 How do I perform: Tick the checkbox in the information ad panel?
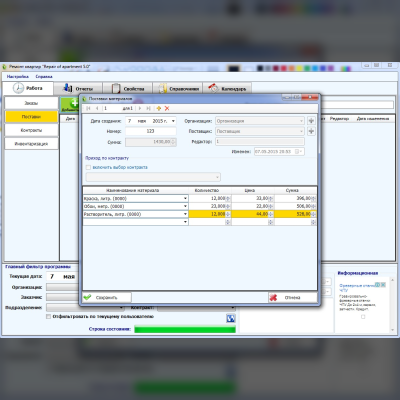tap(363, 317)
